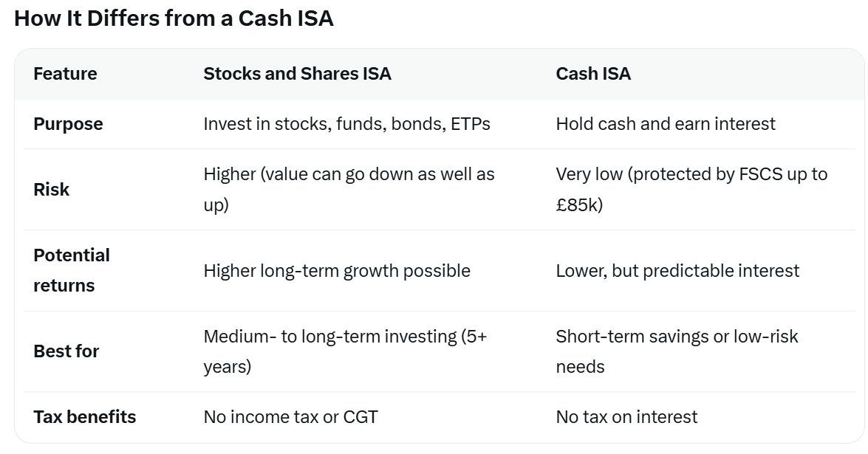The width and height of the screenshot is (868, 454).
Task: Click the heading How It Differs from a Cash ISA
Action: pyautogui.click(x=174, y=18)
